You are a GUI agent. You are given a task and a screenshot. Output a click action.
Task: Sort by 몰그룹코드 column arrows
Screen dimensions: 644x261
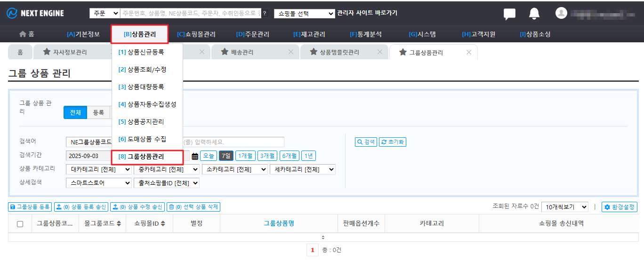tap(119, 224)
